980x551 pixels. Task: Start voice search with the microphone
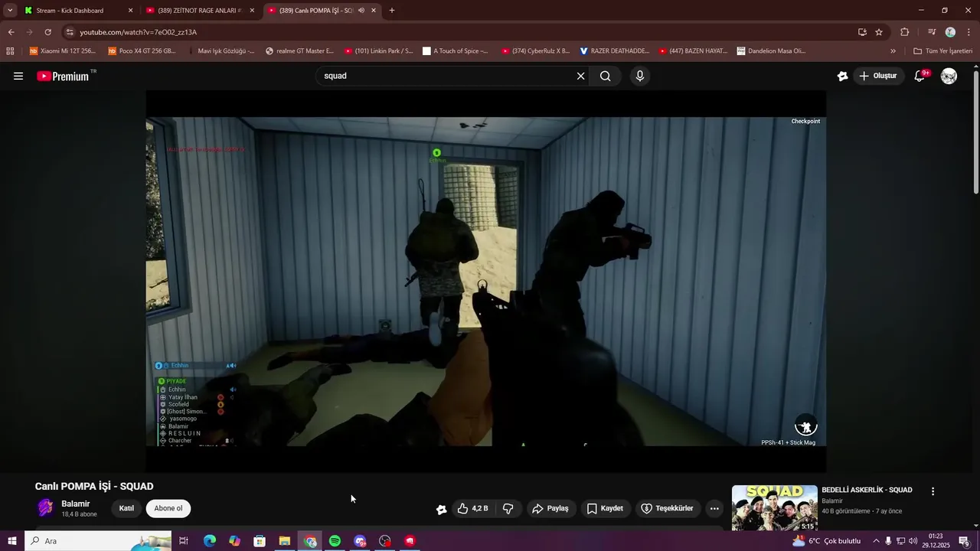[640, 76]
